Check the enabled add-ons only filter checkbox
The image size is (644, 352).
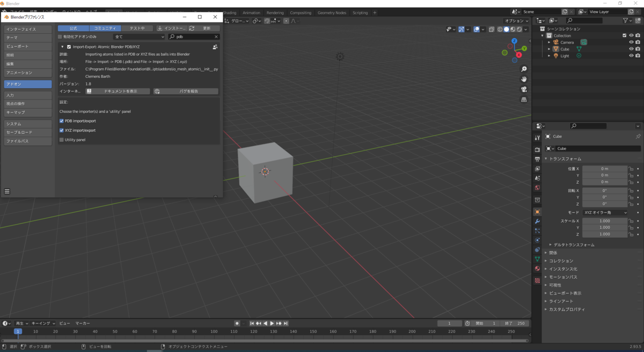60,37
